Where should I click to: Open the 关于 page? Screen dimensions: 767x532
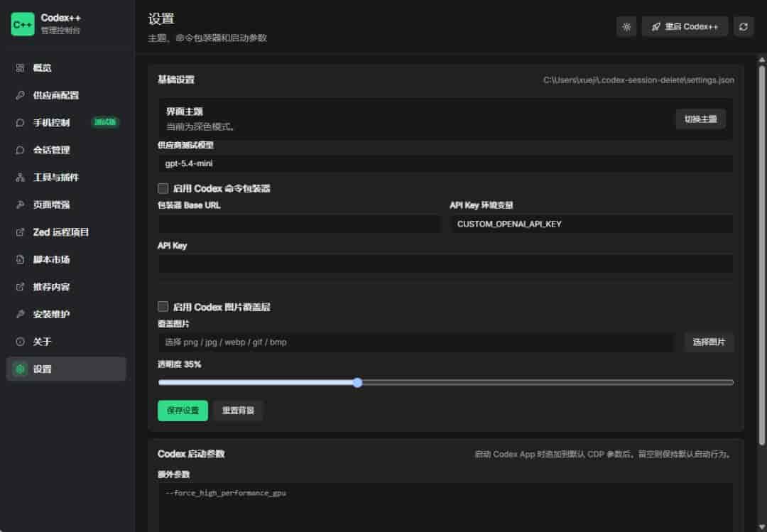pos(66,342)
